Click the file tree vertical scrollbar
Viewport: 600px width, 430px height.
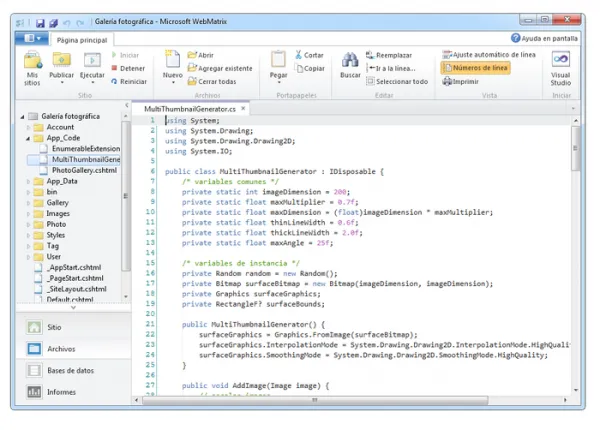(x=126, y=195)
